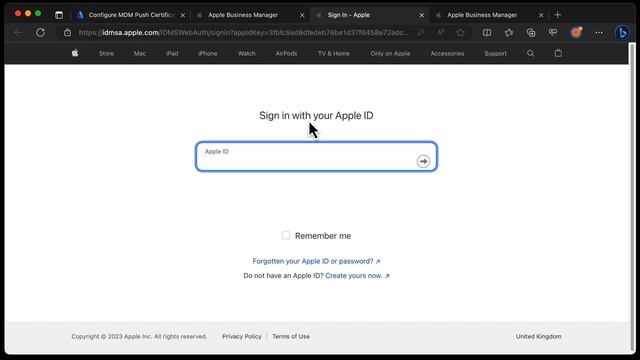Click the password key icon in address bar
This screenshot has width=640, height=360.
[420, 33]
